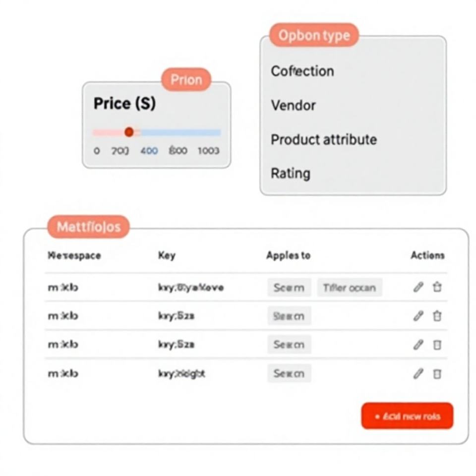Click the Key column header
This screenshot has width=476, height=476.
point(167,255)
